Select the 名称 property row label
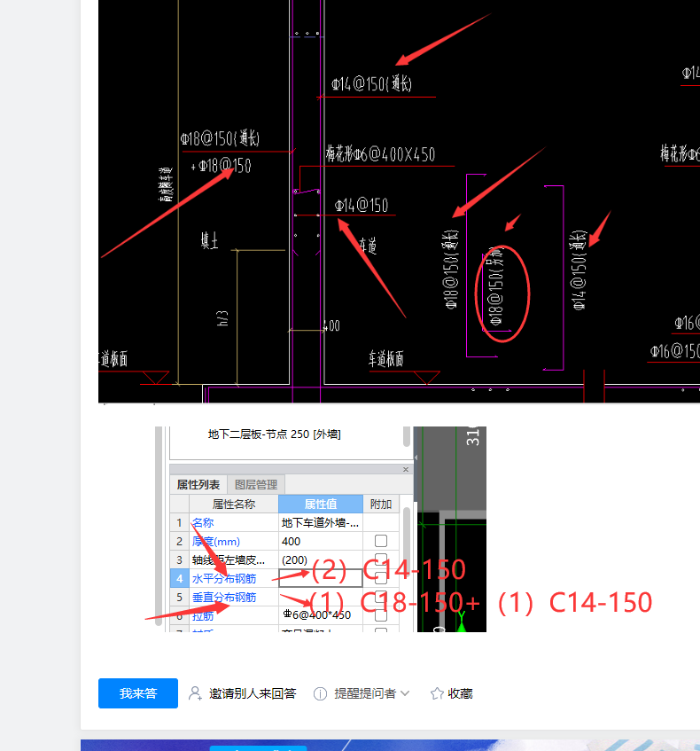 point(203,522)
